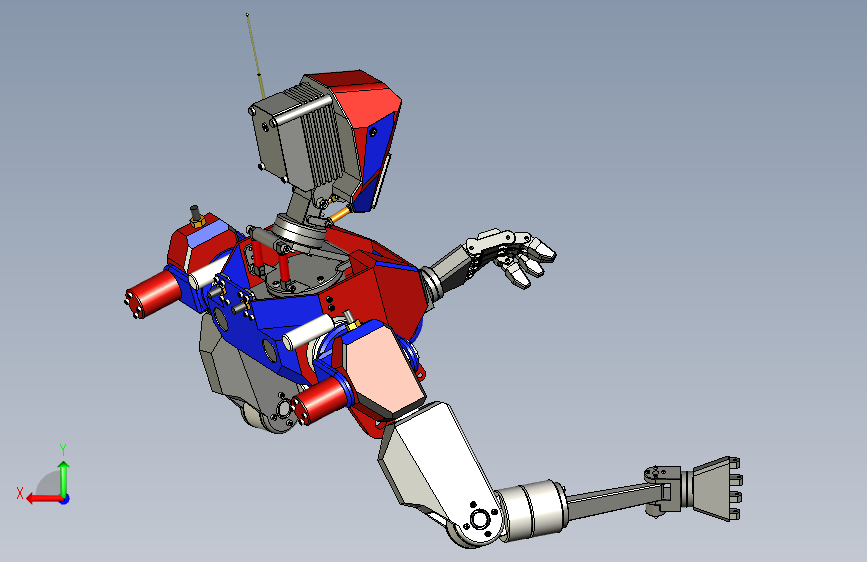Click the green Y axis arrow of the triad

coord(64,479)
